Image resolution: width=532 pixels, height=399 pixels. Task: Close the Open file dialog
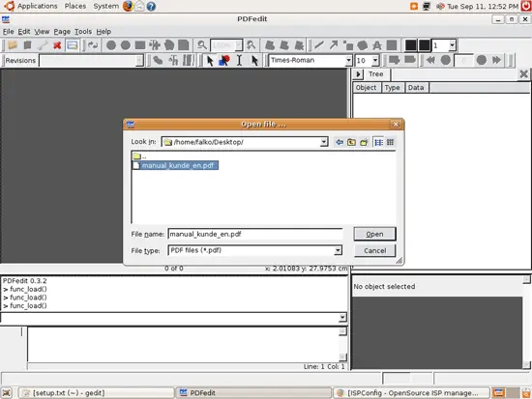click(396, 125)
